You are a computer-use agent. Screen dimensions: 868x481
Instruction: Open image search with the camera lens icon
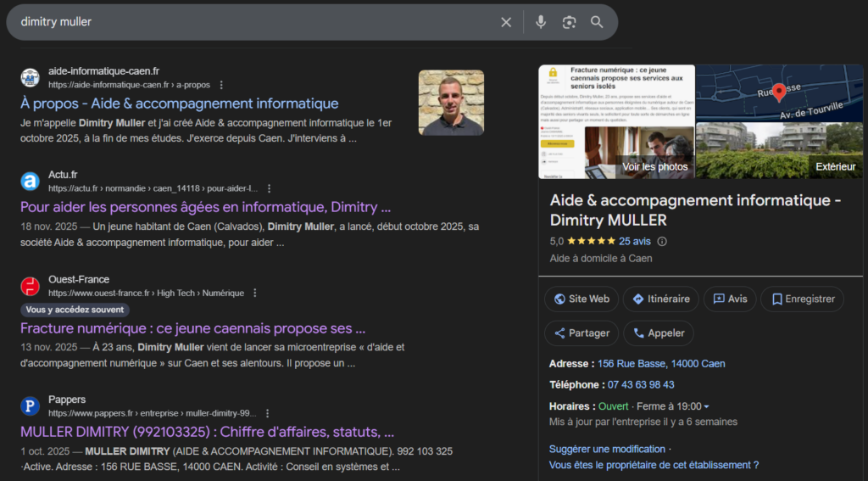tap(569, 22)
